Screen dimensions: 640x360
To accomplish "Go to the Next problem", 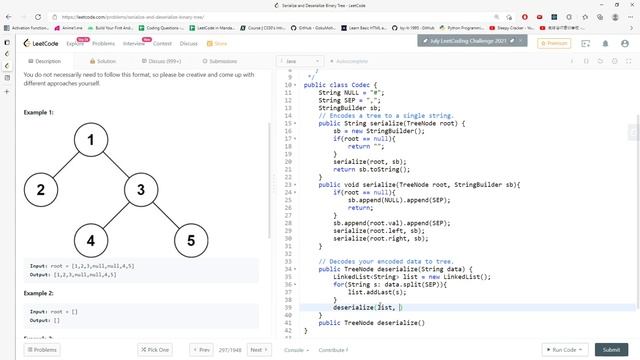I will [259, 350].
